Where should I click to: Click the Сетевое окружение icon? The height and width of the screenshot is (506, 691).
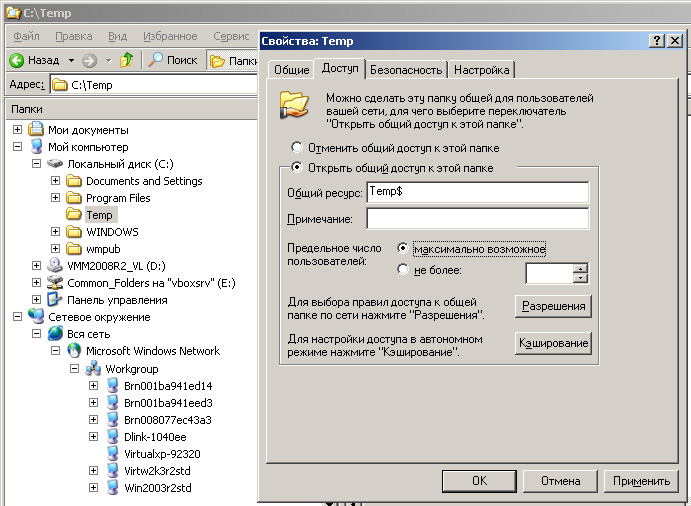[x=36, y=316]
